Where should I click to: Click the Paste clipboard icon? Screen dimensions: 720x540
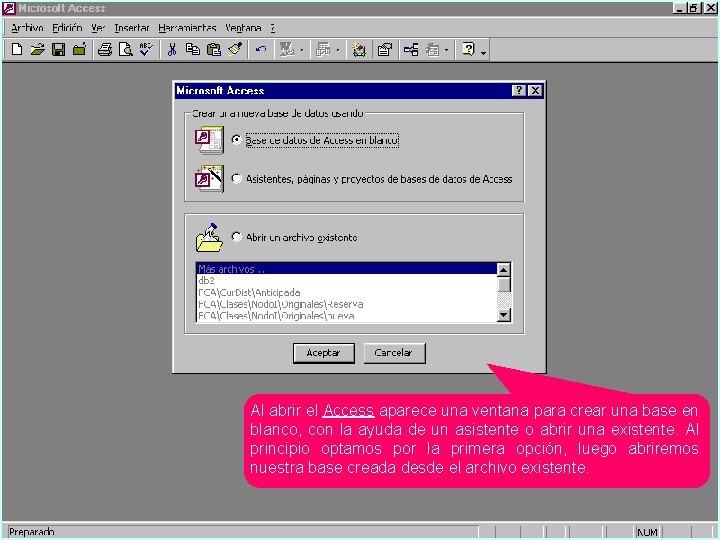tap(214, 49)
